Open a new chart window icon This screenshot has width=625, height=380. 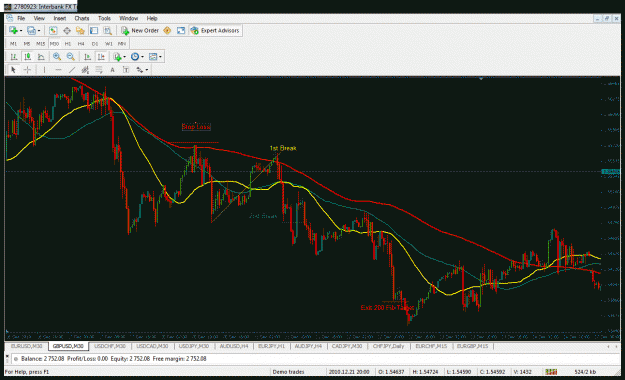pos(13,30)
